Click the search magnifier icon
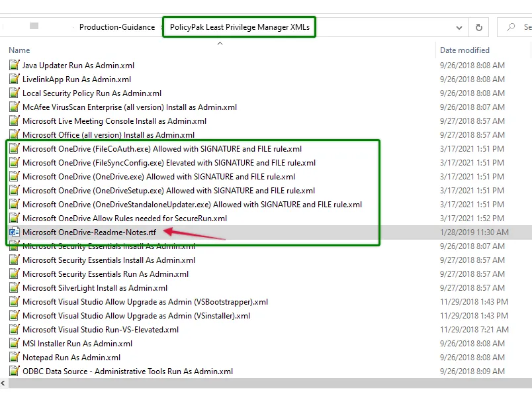 click(511, 27)
